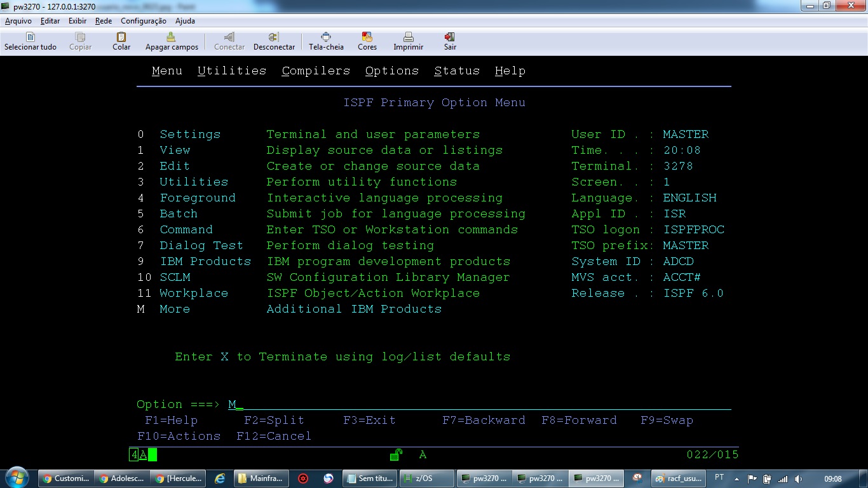Open the Configuração menu
The width and height of the screenshot is (868, 488).
pyautogui.click(x=144, y=21)
